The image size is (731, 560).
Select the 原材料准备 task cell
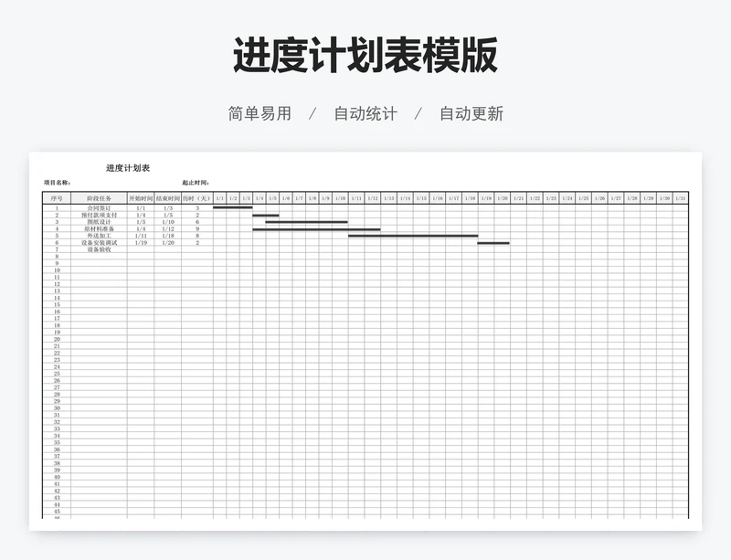click(x=99, y=229)
